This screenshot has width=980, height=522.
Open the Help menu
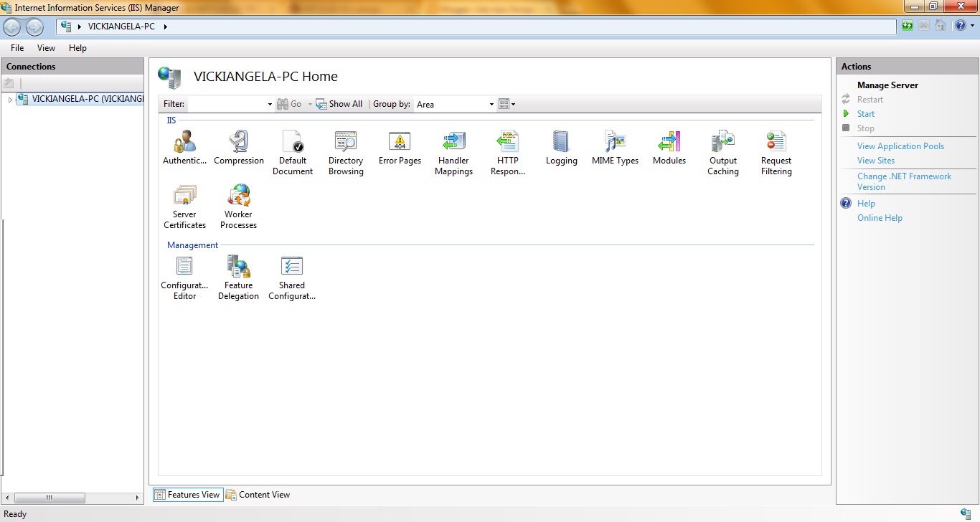(77, 48)
